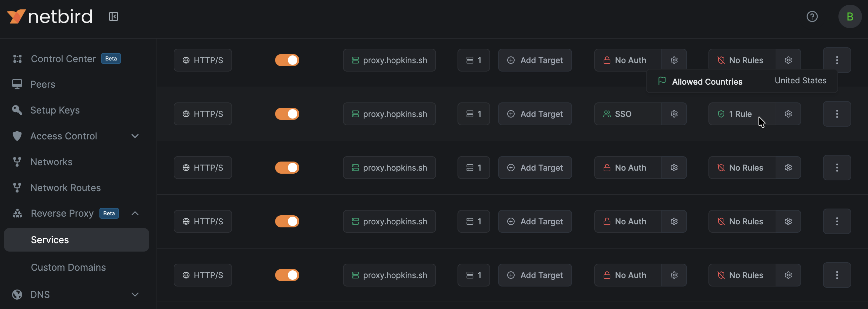This screenshot has height=309, width=868.
Task: Click the Networks branch icon
Action: [x=17, y=162]
